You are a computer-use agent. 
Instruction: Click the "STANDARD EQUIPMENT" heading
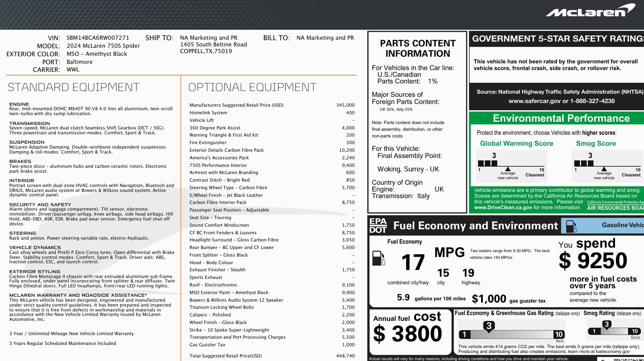coord(74,87)
